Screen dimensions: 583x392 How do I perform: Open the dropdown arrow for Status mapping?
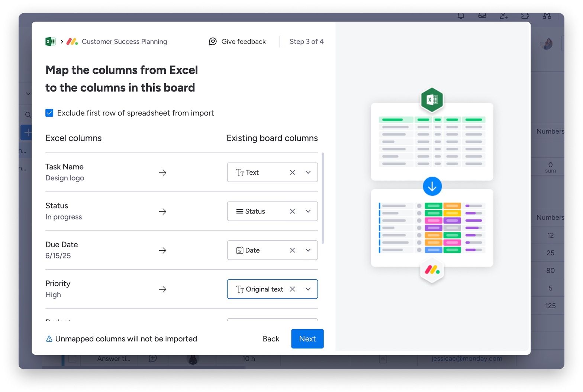308,211
